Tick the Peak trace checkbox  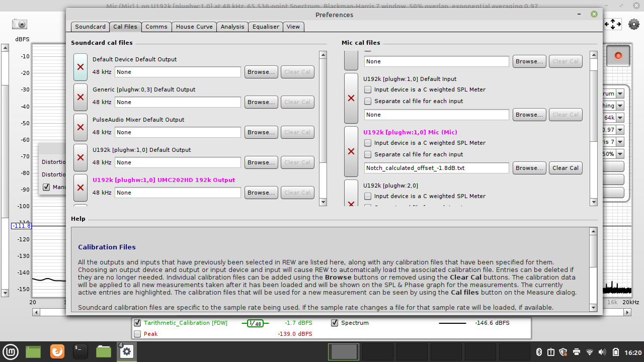tap(137, 334)
